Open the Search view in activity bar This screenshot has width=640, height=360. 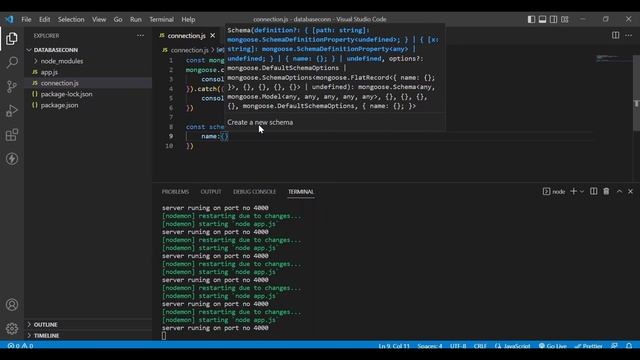(12, 62)
